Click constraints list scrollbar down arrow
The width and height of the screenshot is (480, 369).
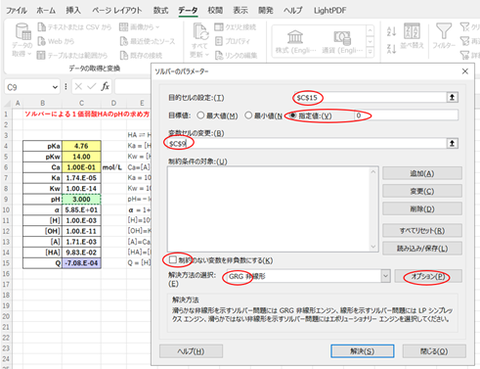coord(373,246)
